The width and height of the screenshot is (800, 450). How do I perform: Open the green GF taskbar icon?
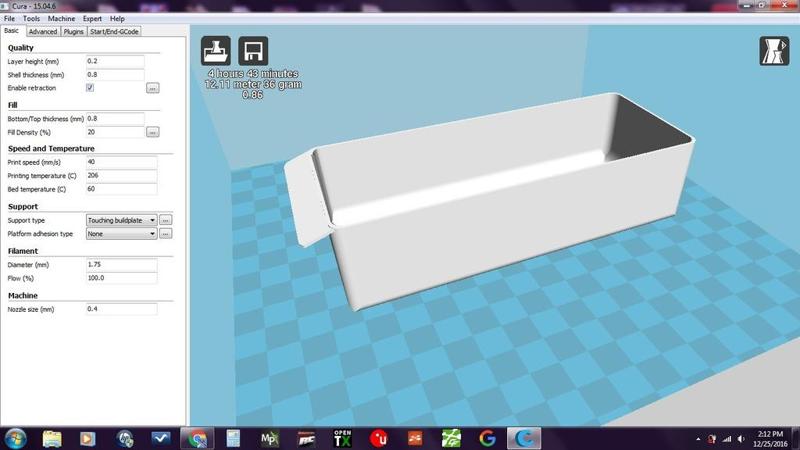point(451,438)
